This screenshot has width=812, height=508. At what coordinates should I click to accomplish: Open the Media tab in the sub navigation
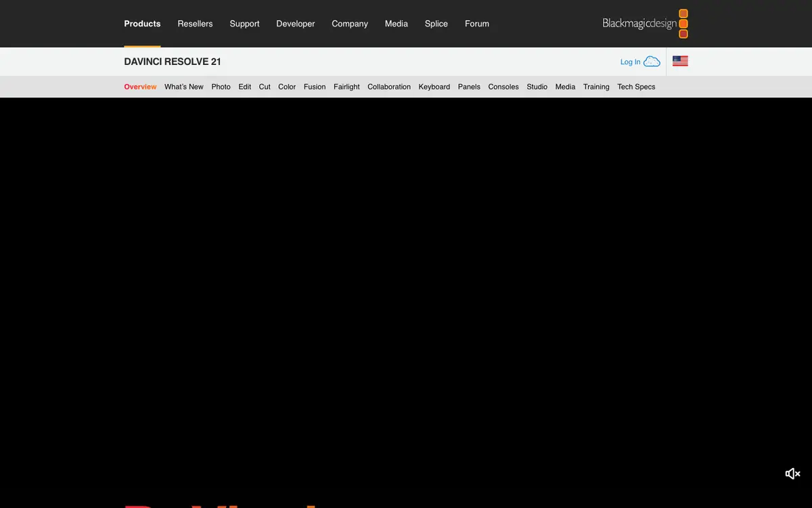pos(565,87)
